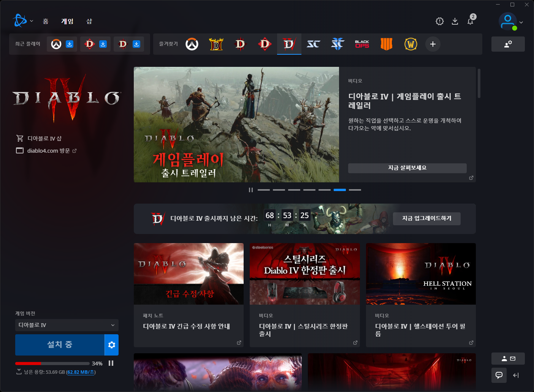
Task: Pause the banner carousel
Action: click(x=251, y=190)
